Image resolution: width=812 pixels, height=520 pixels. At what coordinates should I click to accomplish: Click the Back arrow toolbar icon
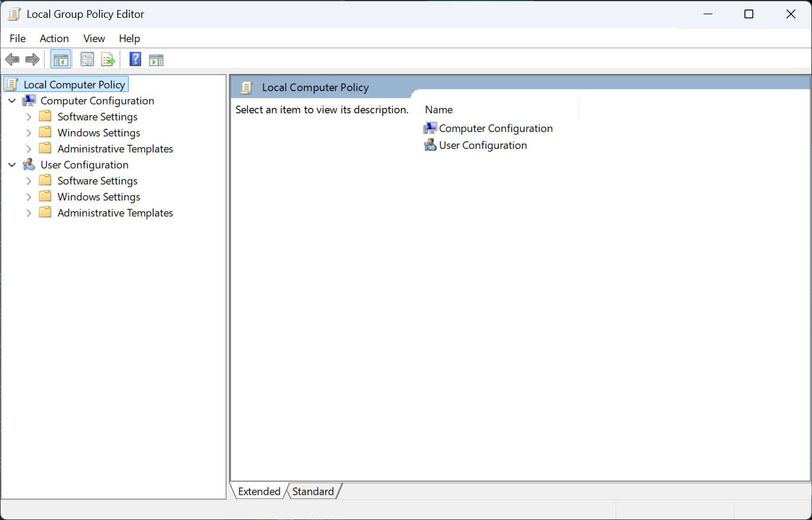[12, 59]
